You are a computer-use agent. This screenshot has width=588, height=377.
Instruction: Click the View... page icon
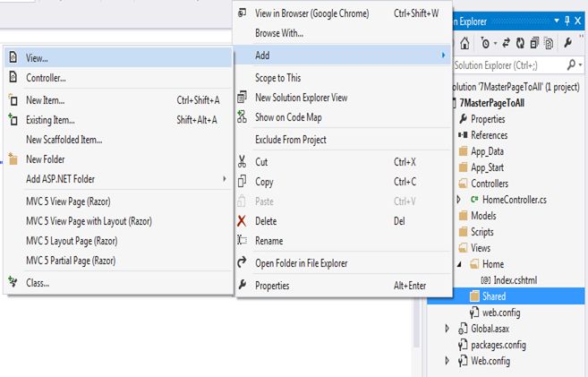coord(13,57)
